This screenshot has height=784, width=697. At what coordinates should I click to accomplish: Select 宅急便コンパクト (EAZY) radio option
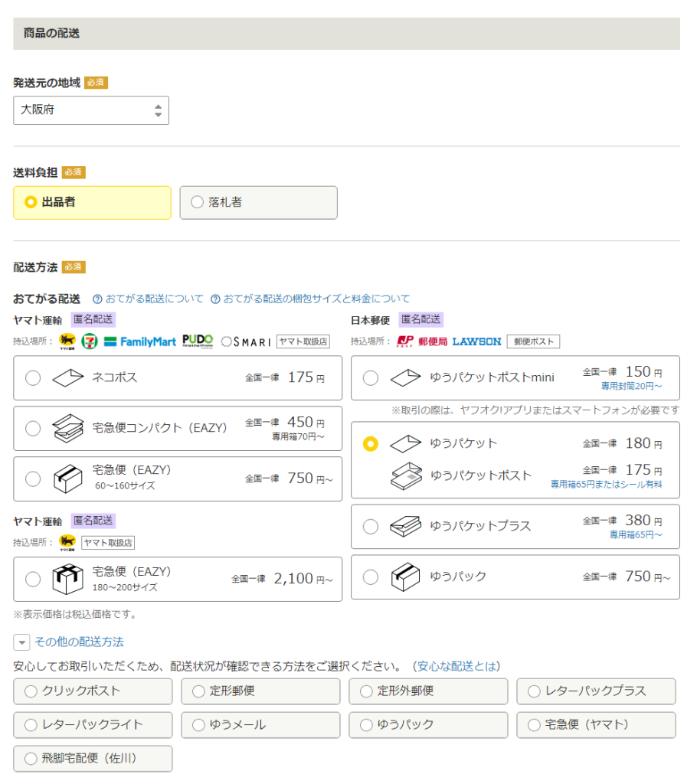point(33,429)
